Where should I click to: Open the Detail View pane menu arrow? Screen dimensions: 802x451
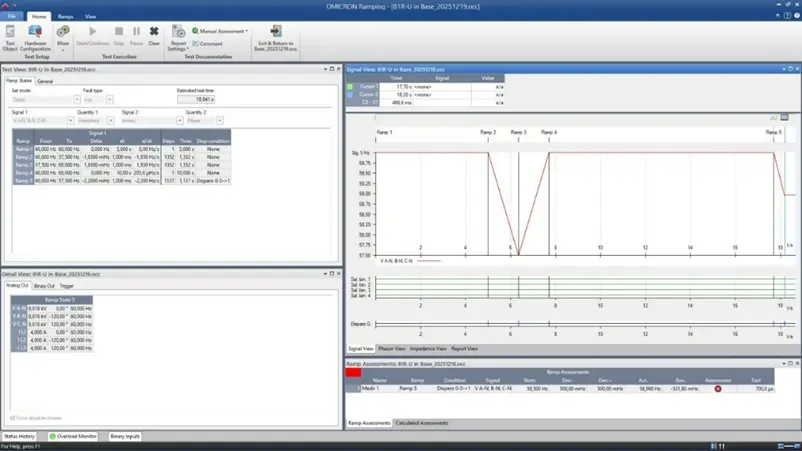point(325,274)
